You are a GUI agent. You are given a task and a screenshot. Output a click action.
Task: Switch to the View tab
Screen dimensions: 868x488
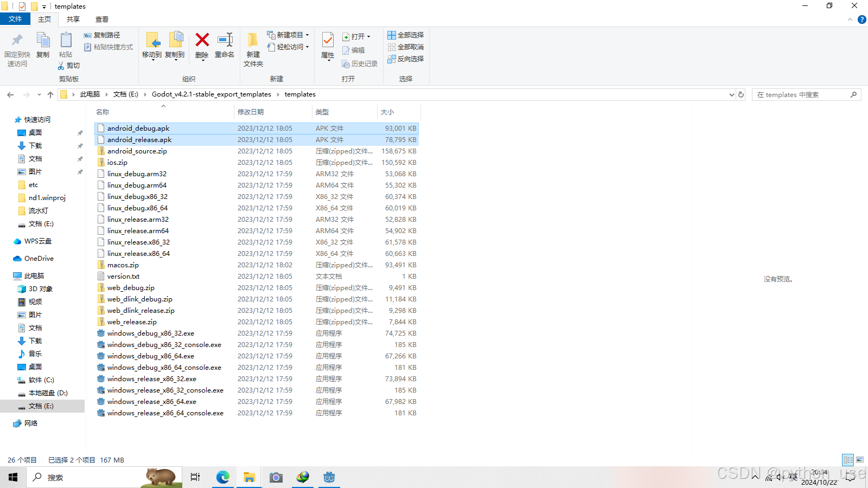(102, 20)
